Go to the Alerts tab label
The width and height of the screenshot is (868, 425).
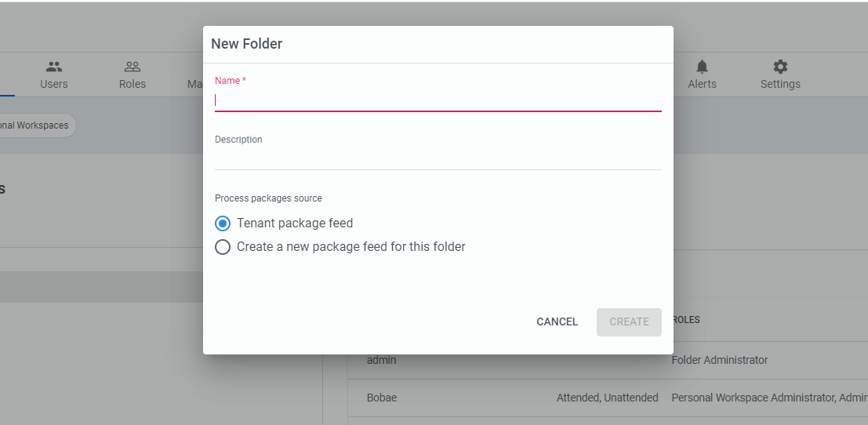(x=702, y=84)
